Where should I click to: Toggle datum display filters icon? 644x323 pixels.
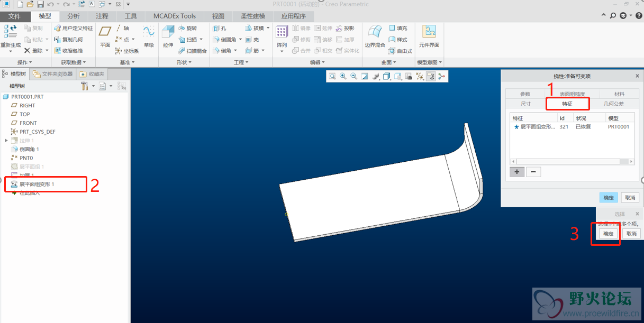(x=420, y=76)
